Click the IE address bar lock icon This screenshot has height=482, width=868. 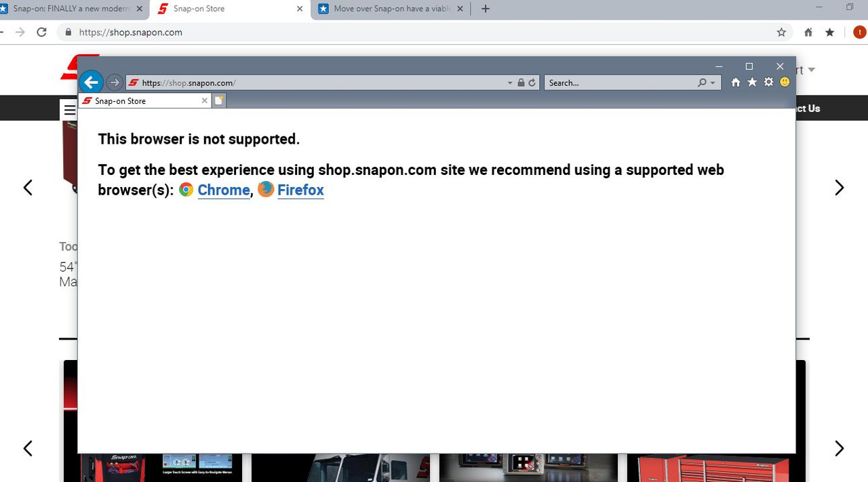521,83
